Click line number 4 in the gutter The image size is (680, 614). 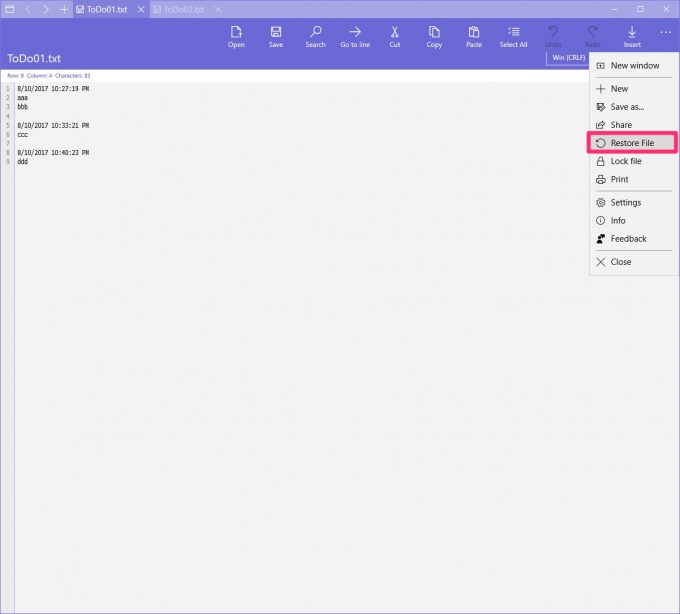[x=7, y=116]
